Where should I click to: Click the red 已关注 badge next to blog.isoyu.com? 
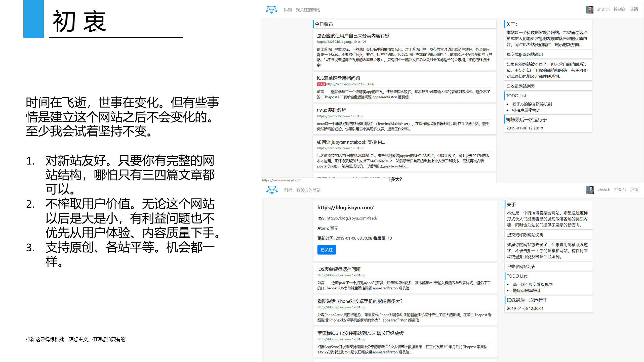[x=321, y=84]
